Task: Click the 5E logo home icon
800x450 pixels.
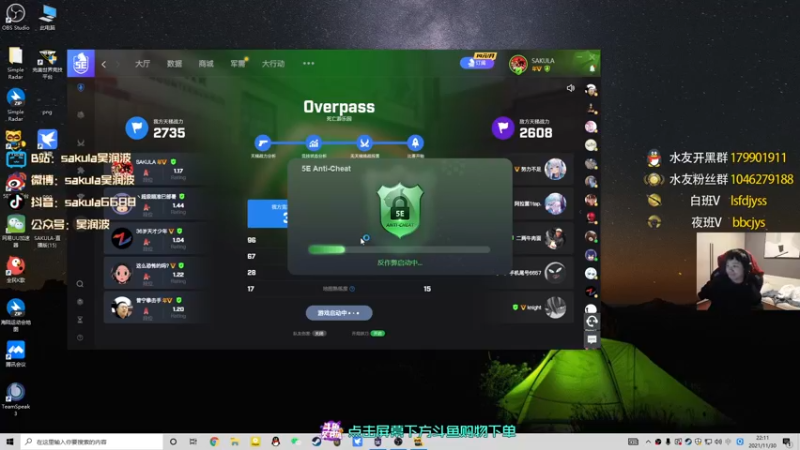Action: coord(81,63)
